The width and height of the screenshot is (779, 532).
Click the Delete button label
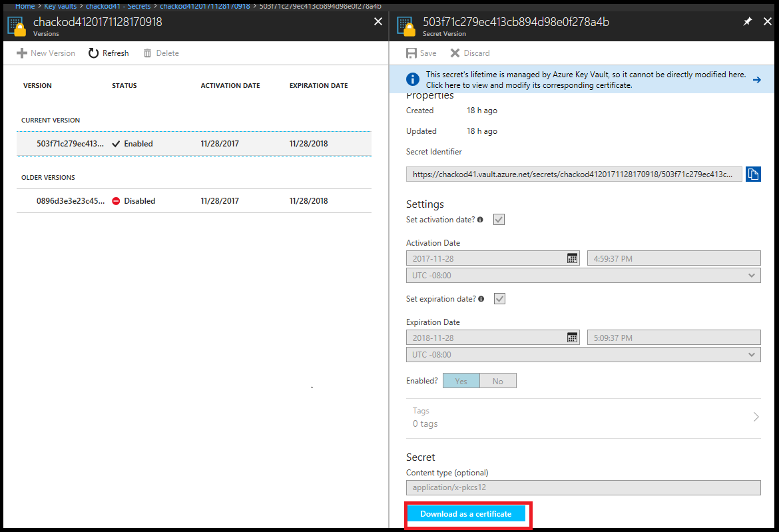(167, 53)
